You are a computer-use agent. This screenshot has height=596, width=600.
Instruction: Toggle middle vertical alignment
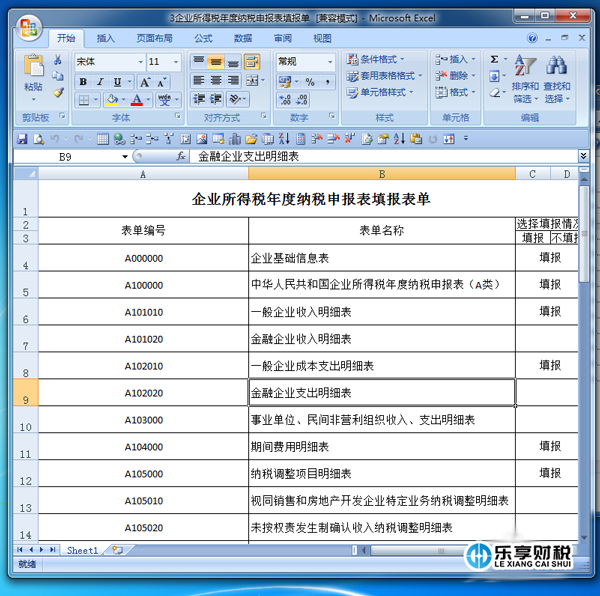(216, 61)
